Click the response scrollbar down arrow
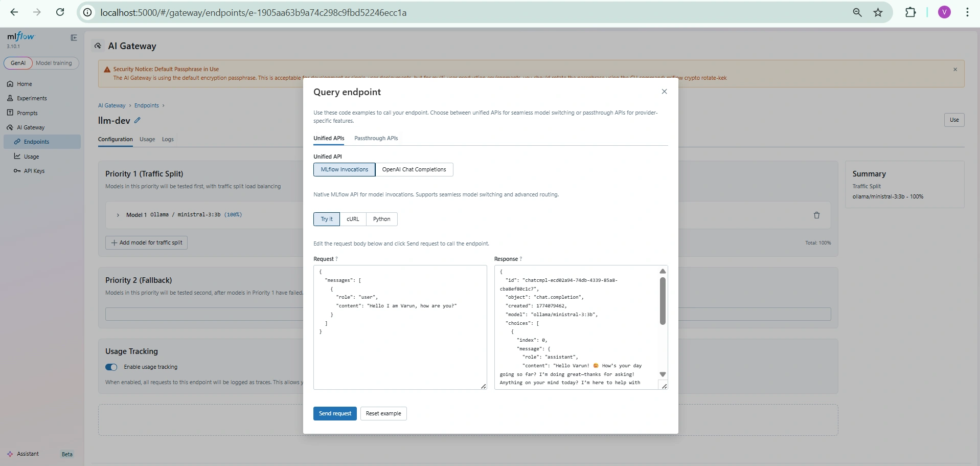 click(663, 374)
